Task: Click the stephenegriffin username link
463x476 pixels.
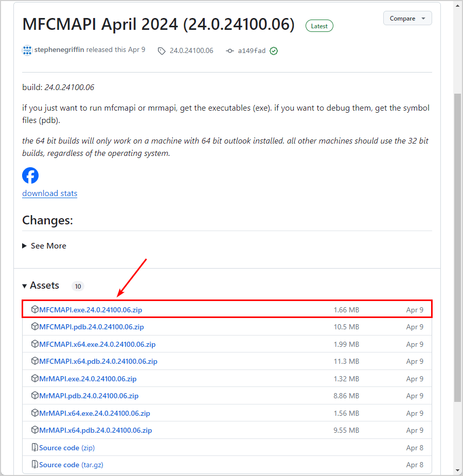Action: 58,50
